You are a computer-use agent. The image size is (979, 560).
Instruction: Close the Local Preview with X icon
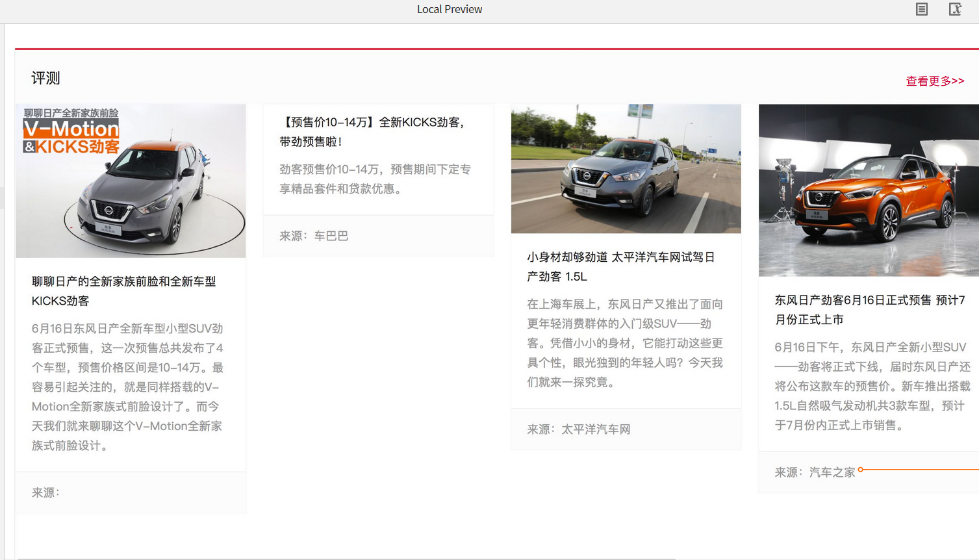coord(955,9)
